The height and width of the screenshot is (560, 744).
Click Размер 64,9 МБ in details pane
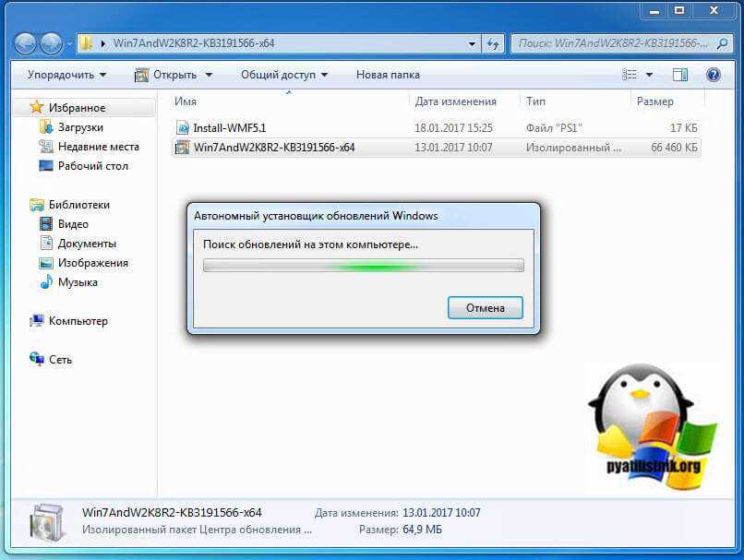coord(400,530)
